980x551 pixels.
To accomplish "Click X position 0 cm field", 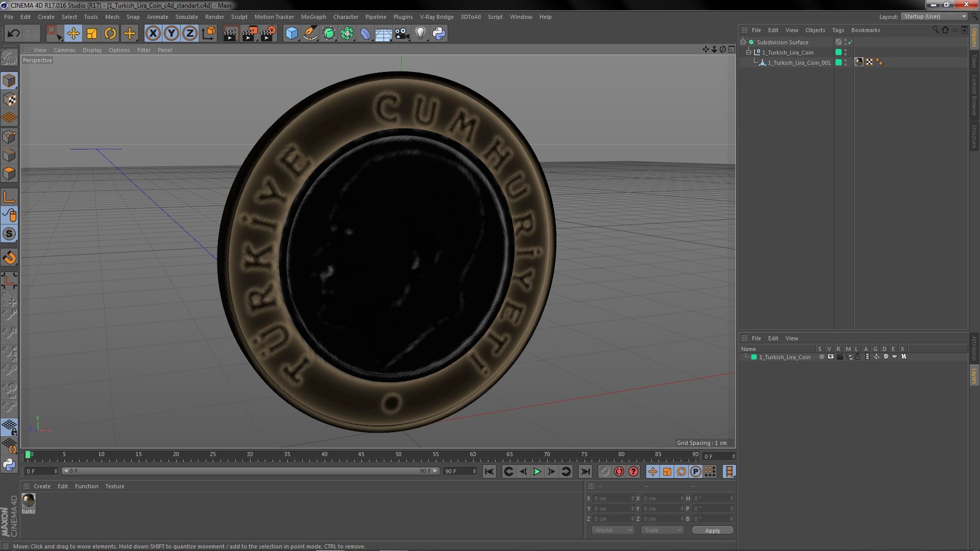I will click(613, 498).
